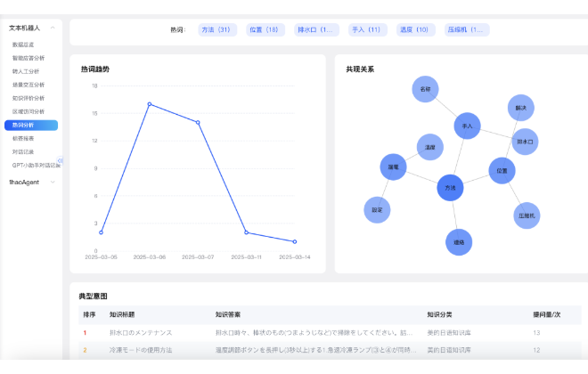The width and height of the screenshot is (588, 374).
Task: Click the 方法 (31) hot word tag
Action: (216, 29)
